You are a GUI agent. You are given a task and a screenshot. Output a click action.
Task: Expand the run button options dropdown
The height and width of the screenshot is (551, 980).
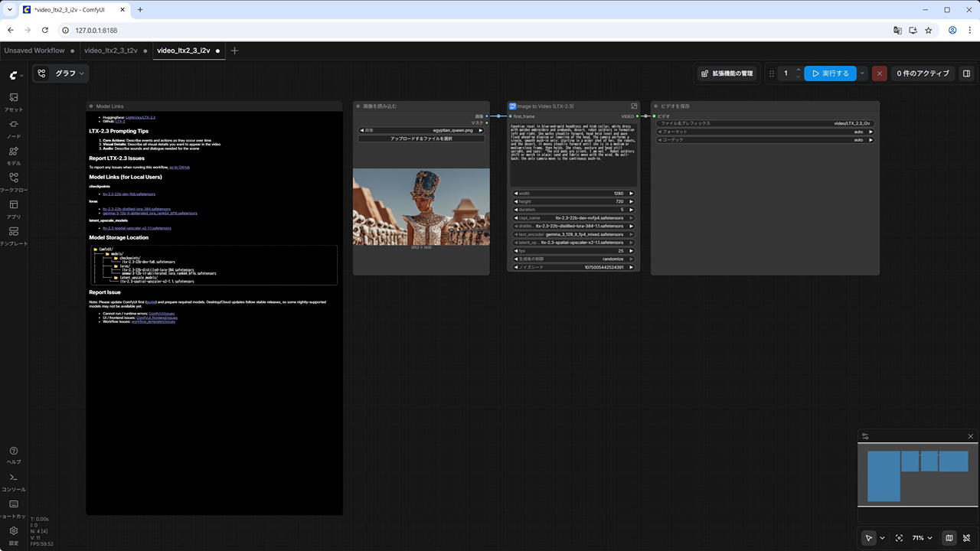click(x=863, y=73)
